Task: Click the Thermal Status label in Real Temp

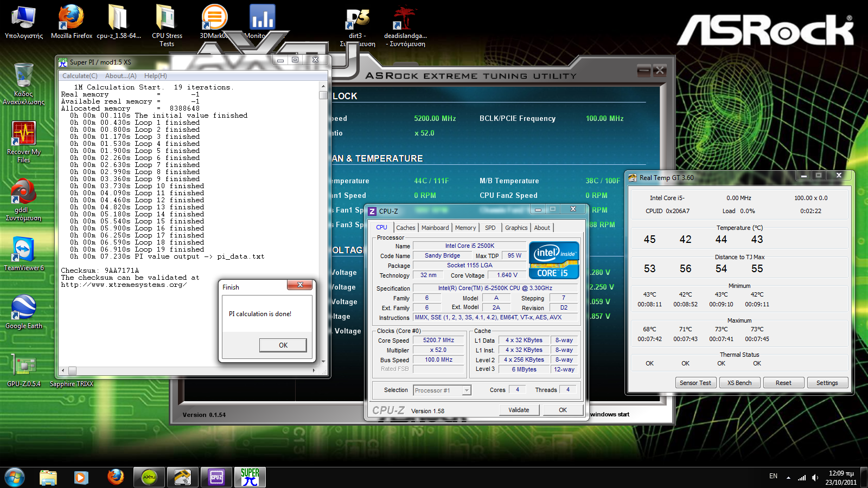Action: point(739,355)
